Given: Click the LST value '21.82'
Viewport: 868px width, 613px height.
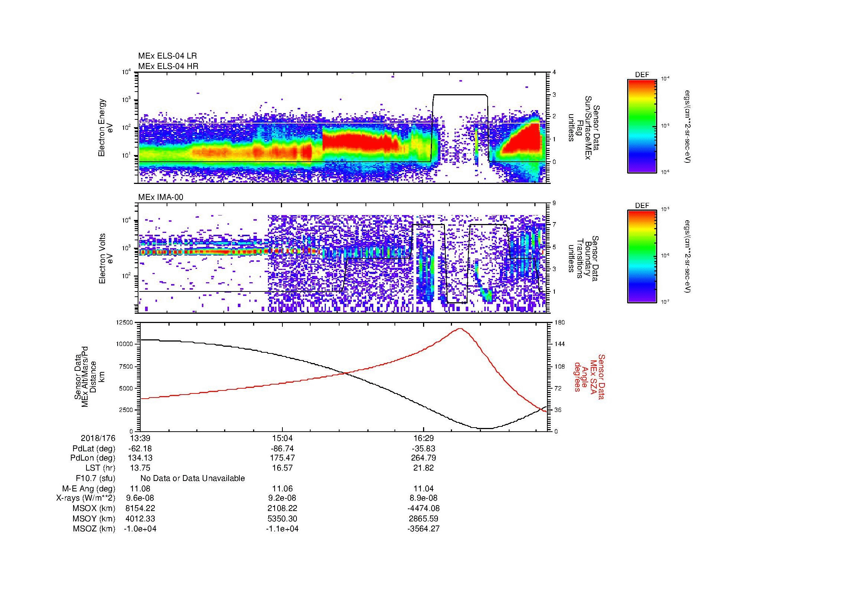Looking at the screenshot, I should click(x=424, y=468).
